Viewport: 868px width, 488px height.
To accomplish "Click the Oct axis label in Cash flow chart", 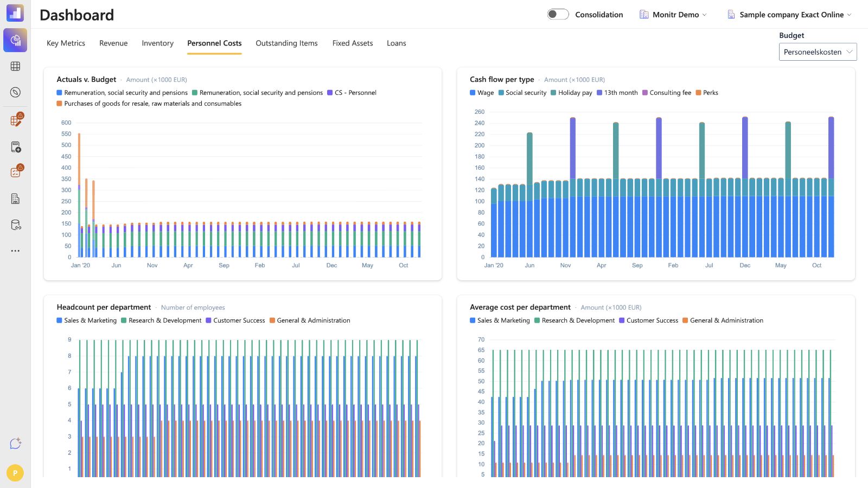I will pos(816,265).
